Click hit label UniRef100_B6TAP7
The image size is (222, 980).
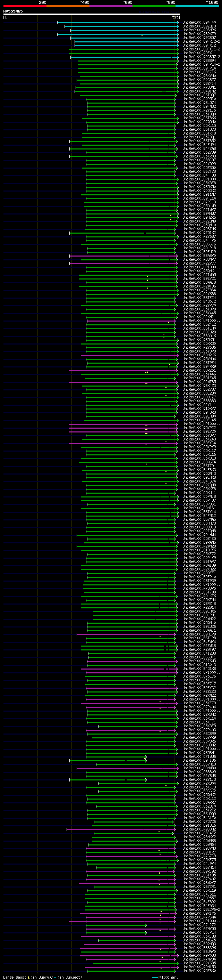(x=199, y=561)
